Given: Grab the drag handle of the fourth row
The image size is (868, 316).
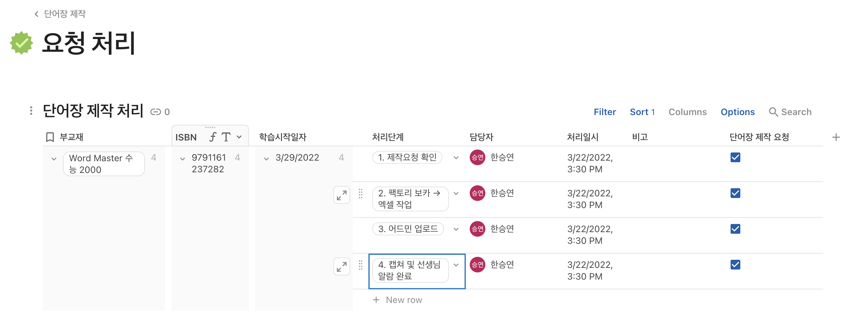Looking at the screenshot, I should coord(360,267).
